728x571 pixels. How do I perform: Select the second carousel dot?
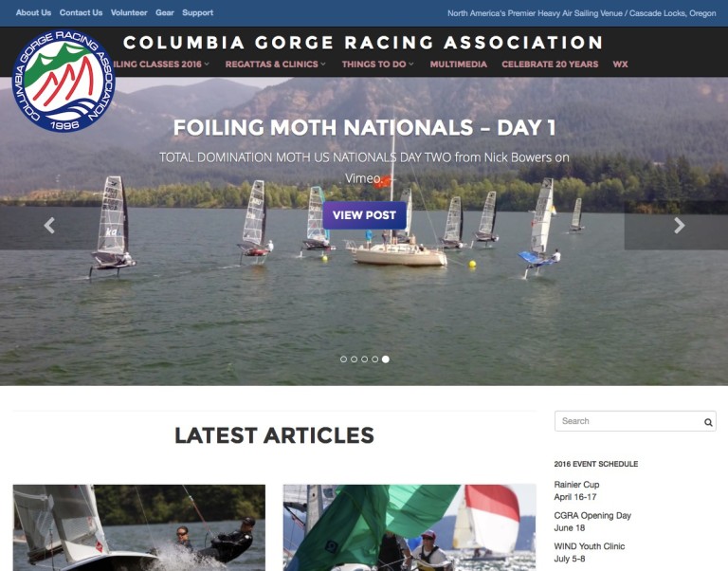(x=354, y=359)
